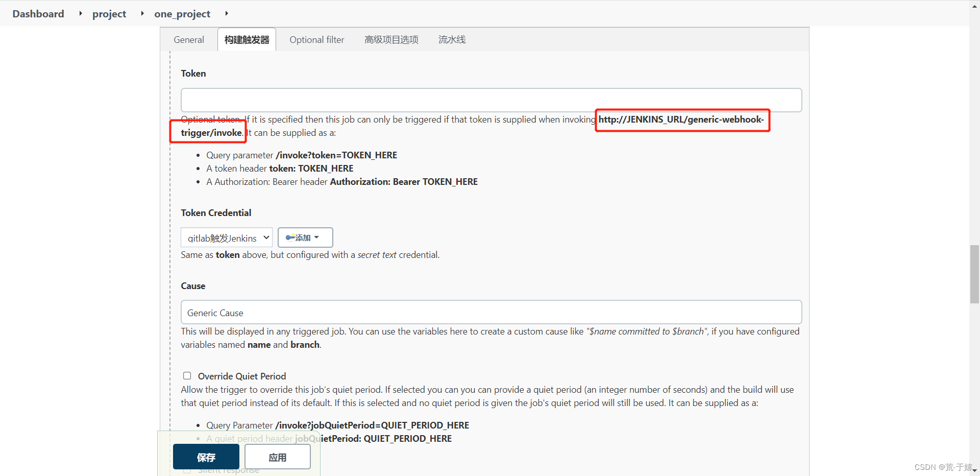Click the page vertical scrollbar thumb
The image size is (980, 476).
[x=974, y=274]
